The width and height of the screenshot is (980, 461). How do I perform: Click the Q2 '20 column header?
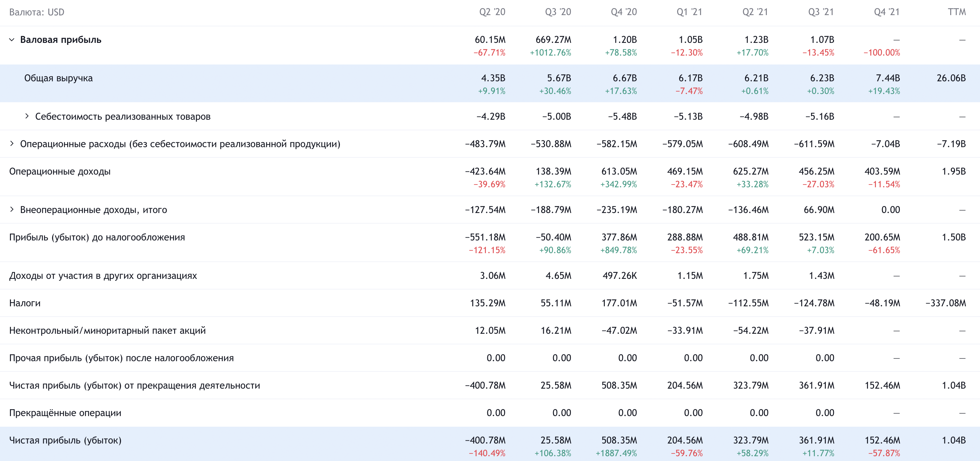pos(492,12)
